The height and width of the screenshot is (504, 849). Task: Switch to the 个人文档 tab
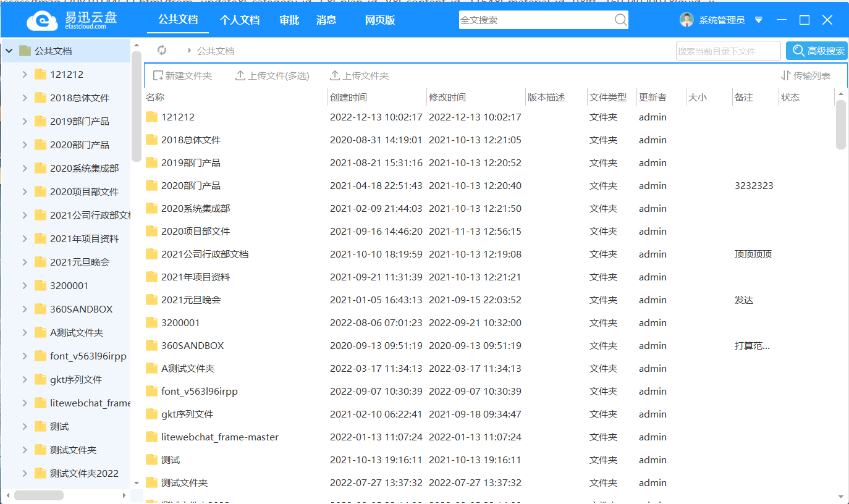pyautogui.click(x=240, y=20)
